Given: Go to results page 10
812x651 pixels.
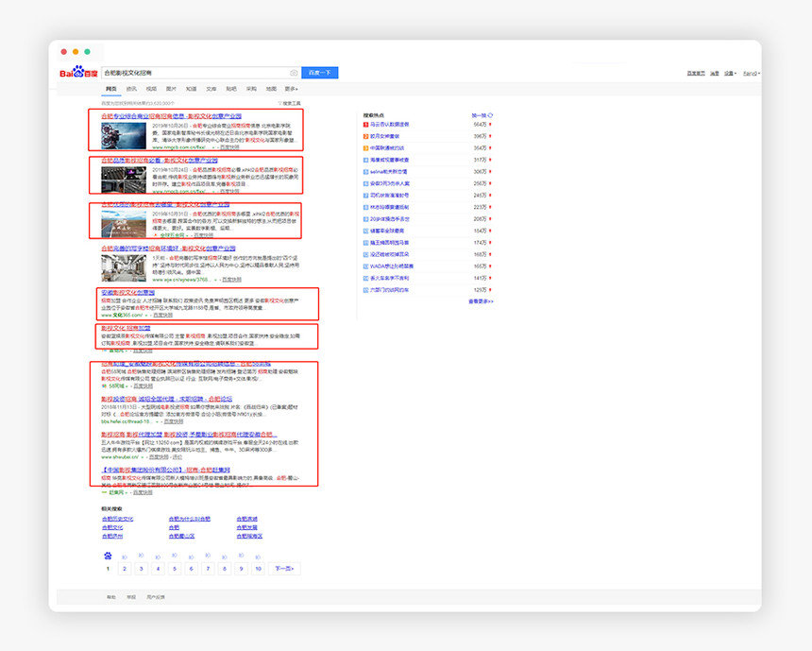Looking at the screenshot, I should pos(258,569).
